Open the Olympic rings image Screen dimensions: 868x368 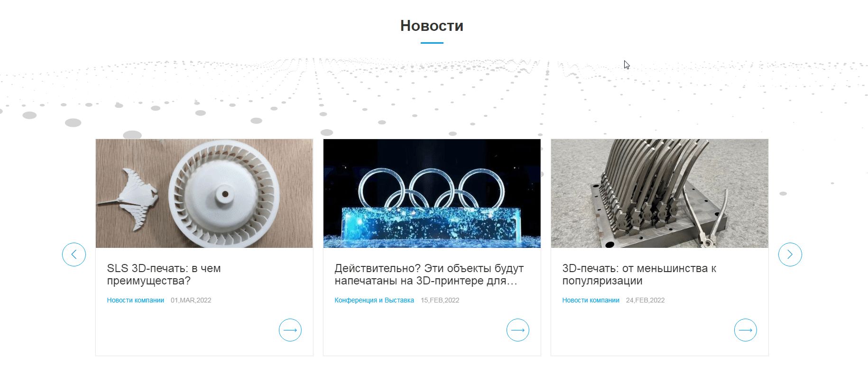click(x=432, y=193)
